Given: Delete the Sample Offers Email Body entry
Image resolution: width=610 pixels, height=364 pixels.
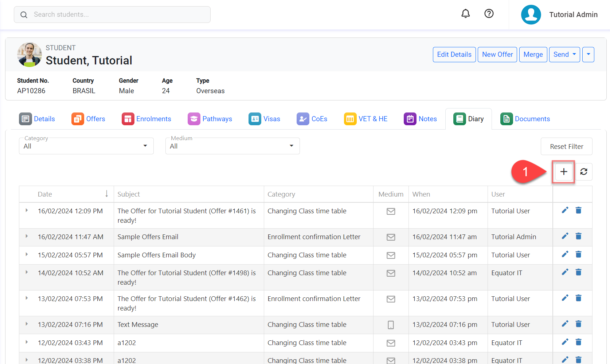Looking at the screenshot, I should [x=578, y=254].
